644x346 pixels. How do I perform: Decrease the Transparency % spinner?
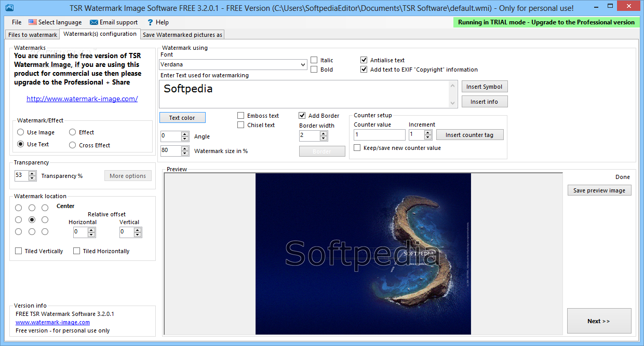32,178
